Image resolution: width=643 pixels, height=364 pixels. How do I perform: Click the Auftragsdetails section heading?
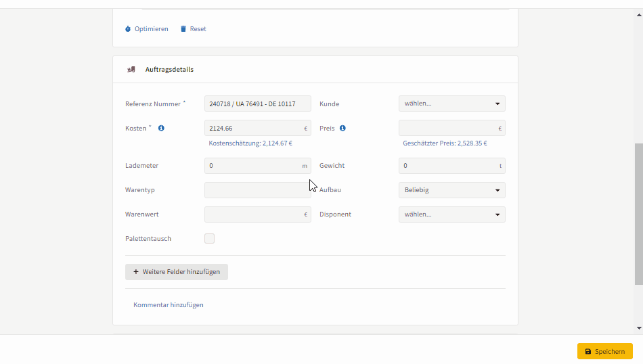point(169,69)
